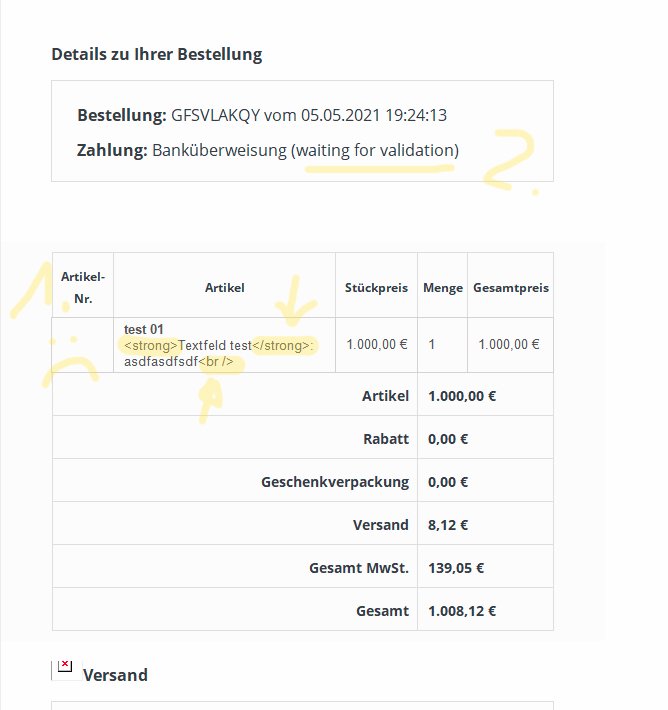Click the broken image icon beside Versand
668x710 pixels.
pos(64,667)
